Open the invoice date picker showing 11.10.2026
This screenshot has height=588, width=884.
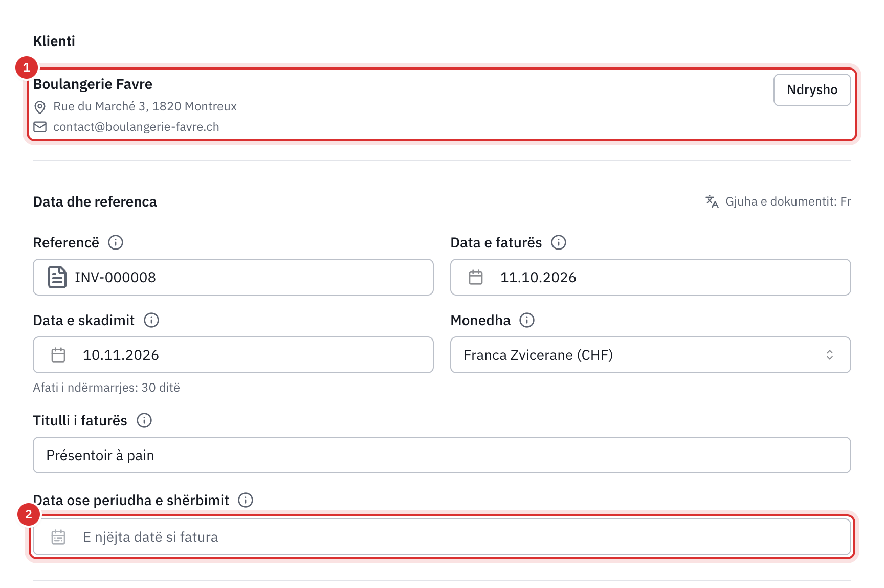[x=651, y=277]
